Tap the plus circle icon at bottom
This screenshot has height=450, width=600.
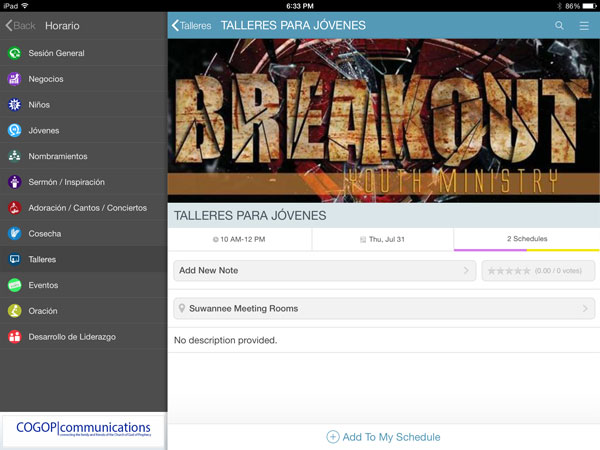coord(333,437)
